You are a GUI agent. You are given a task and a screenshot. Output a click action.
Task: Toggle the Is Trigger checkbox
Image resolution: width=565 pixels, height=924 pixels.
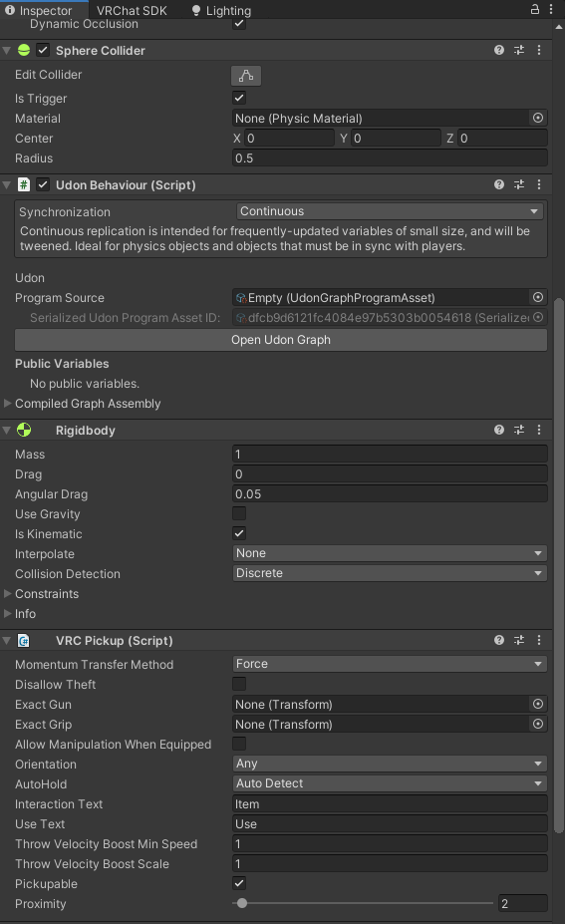239,98
